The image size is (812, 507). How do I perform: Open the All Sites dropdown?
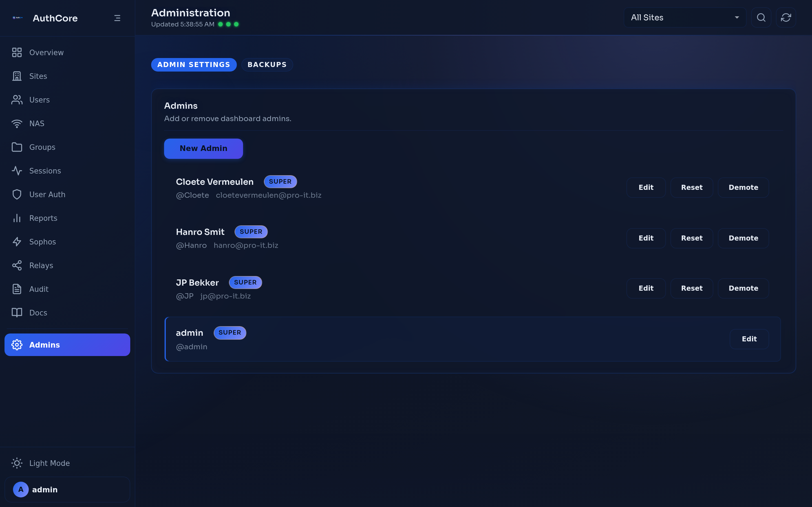[x=685, y=17]
